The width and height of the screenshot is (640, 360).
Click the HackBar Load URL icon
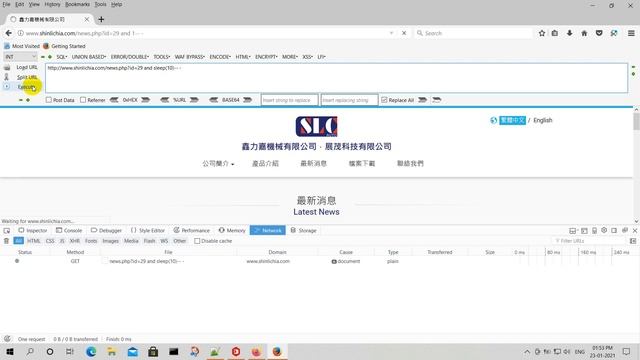pyautogui.click(x=7, y=67)
